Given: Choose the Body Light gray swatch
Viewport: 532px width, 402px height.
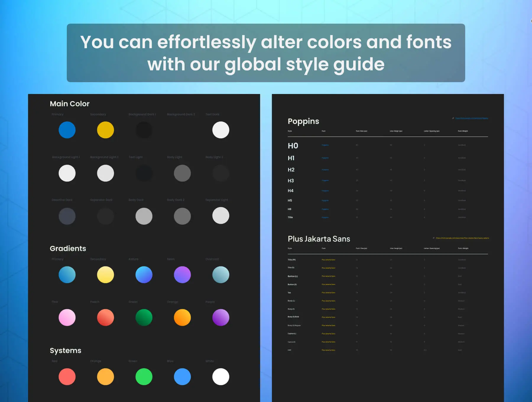Looking at the screenshot, I should tap(182, 173).
